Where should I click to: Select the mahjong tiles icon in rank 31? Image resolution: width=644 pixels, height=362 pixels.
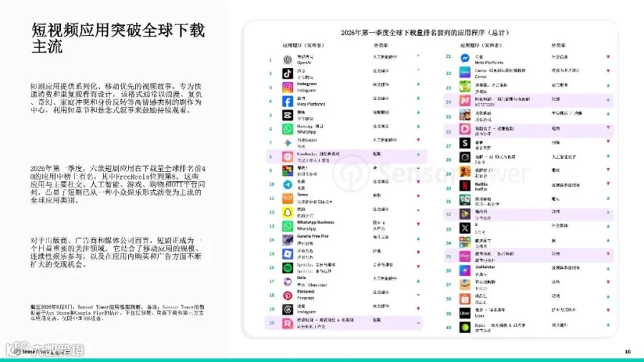[465, 200]
